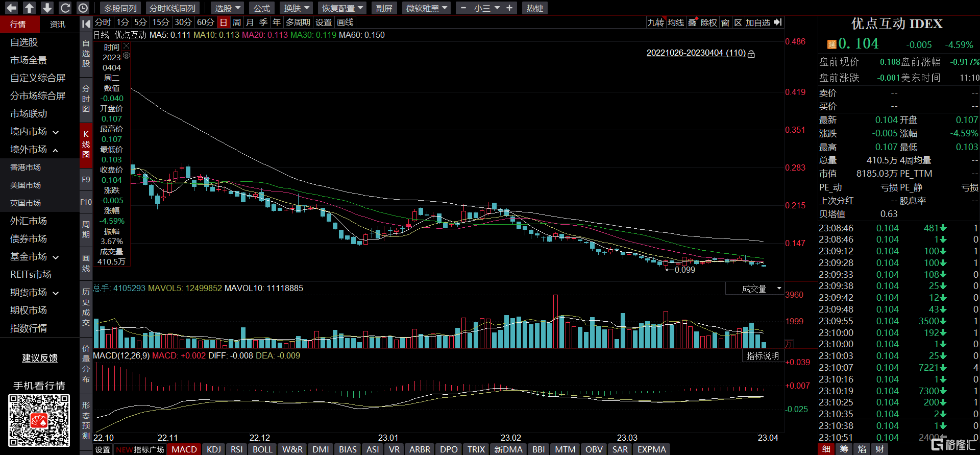Expand the 境内市场 menu
The height and width of the screenshot is (455, 980).
tap(35, 132)
